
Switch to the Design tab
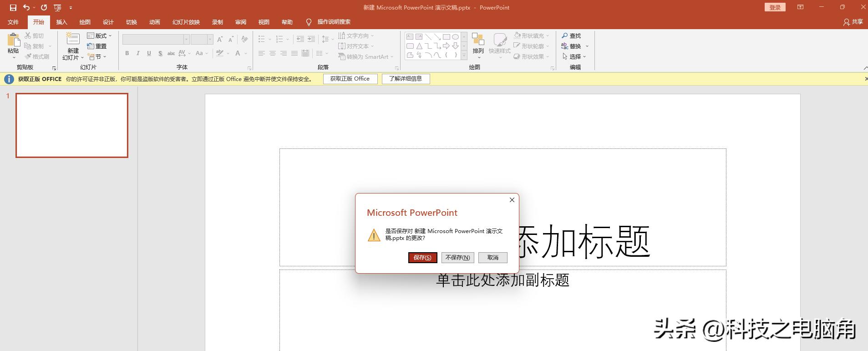(108, 22)
